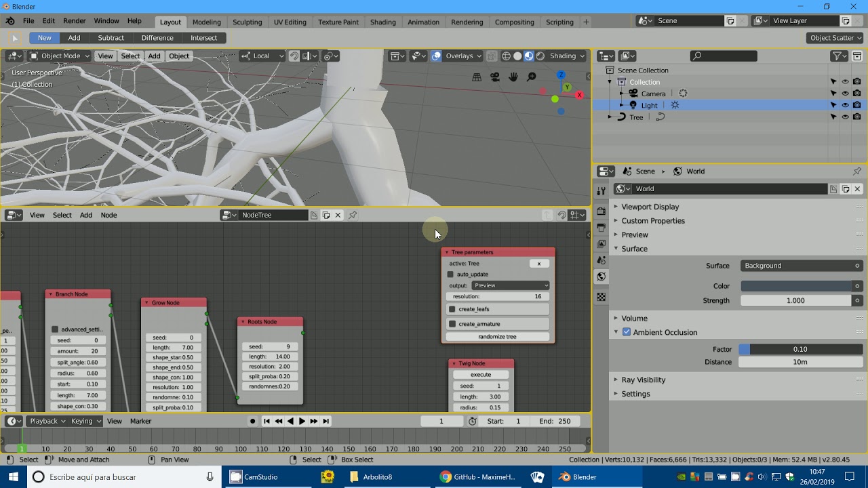Open the Object Scatter dropdown
The width and height of the screenshot is (868, 488).
click(835, 38)
